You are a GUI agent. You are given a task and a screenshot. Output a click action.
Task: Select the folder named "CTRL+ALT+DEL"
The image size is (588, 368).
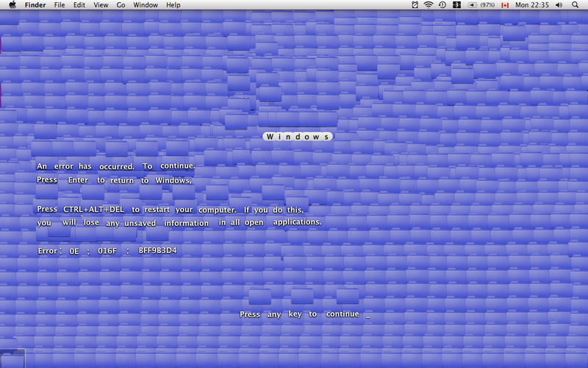click(93, 209)
